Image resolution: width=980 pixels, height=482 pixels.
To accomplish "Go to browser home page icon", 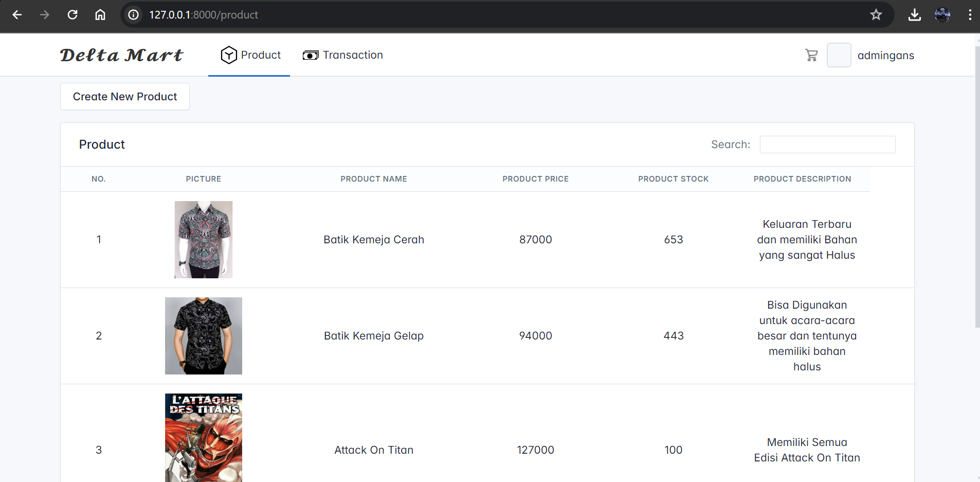I will 100,15.
